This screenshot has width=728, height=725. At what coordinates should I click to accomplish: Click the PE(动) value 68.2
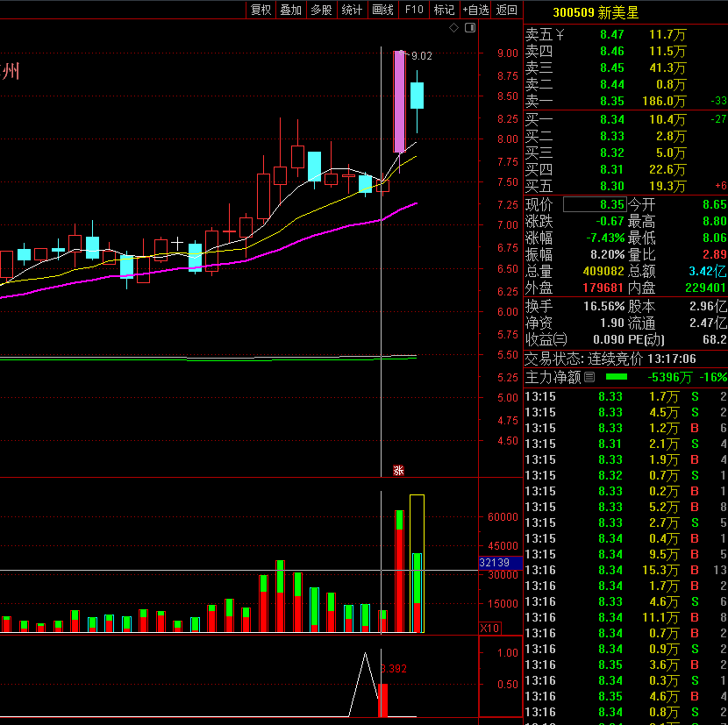coord(715,340)
